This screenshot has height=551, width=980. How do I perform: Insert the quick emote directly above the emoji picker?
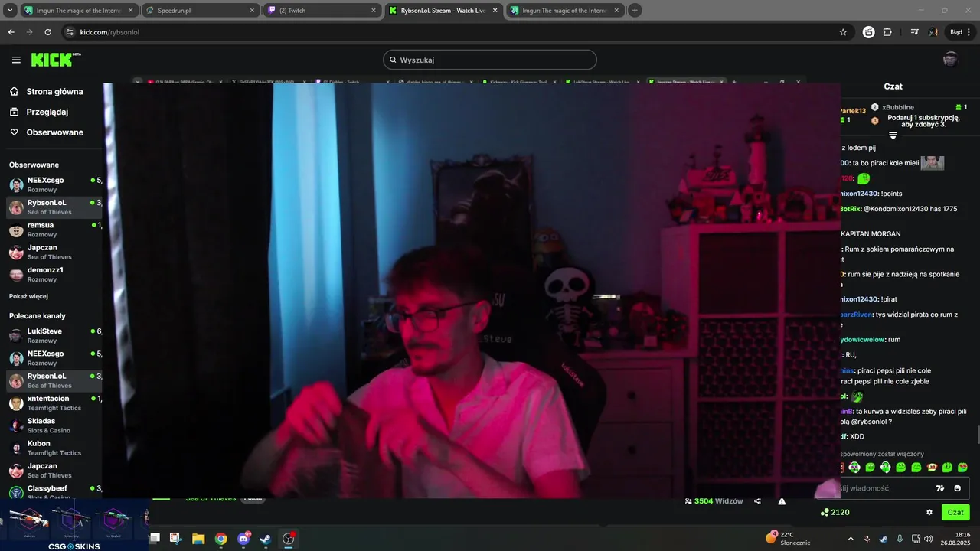[962, 467]
